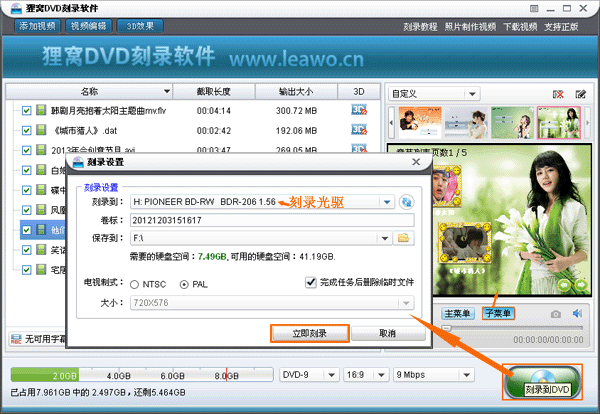This screenshot has width=600, height=414.
Task: Uncheck the checkbox on the 00:03:47 row
Action: coord(26,150)
